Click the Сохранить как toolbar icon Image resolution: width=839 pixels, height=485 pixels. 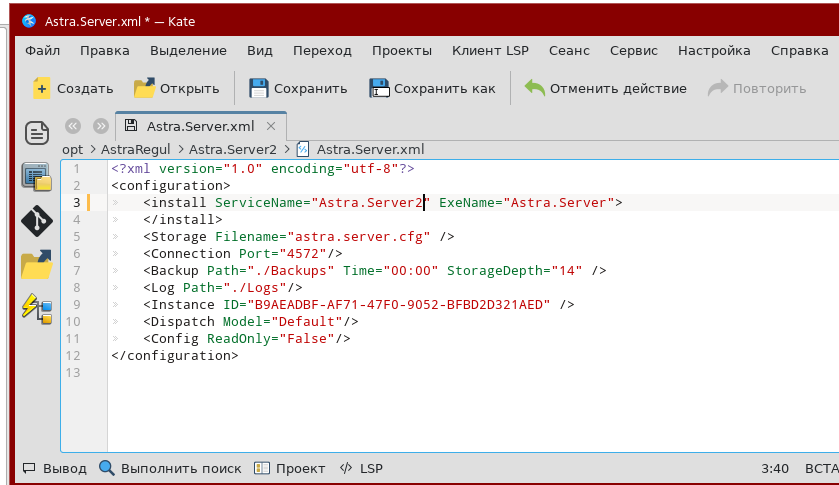click(379, 88)
